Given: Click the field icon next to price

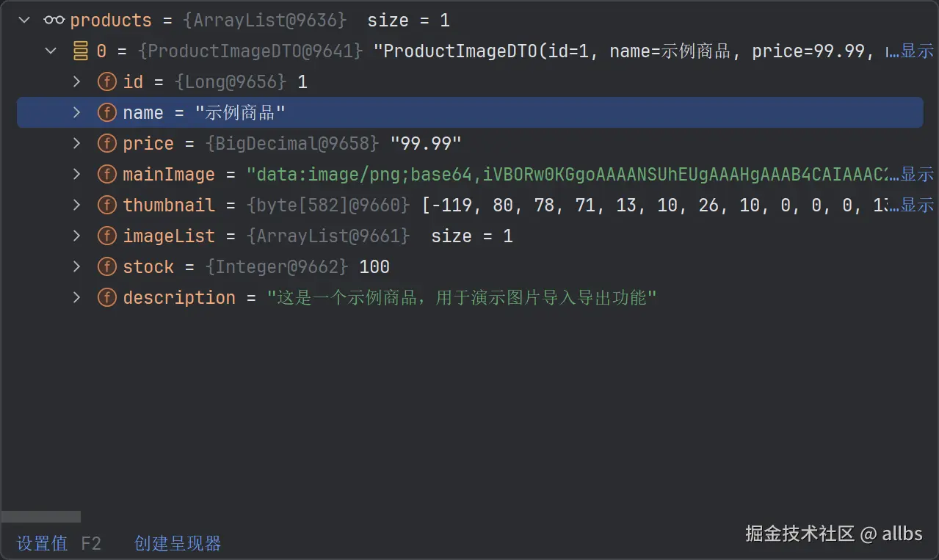Looking at the screenshot, I should click(106, 143).
